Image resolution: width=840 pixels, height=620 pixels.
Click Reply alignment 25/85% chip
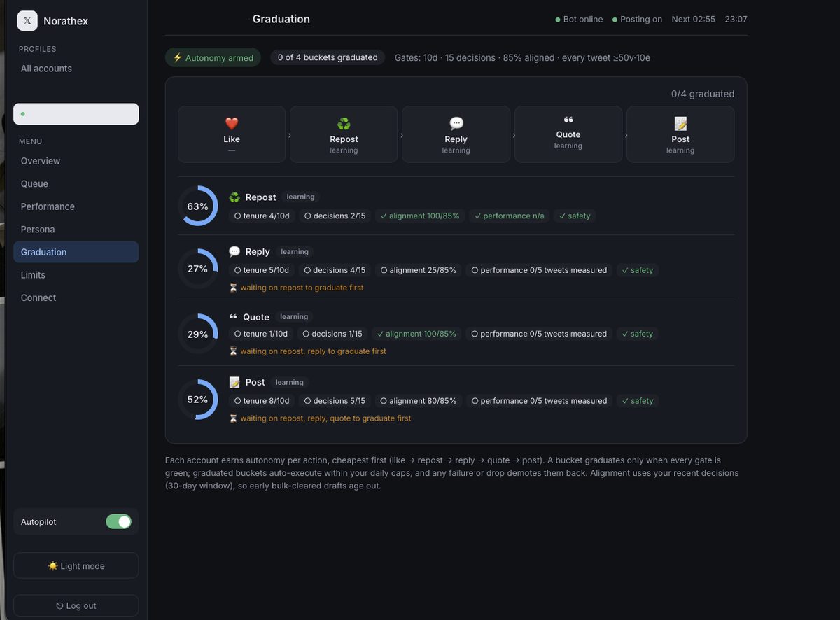point(419,270)
